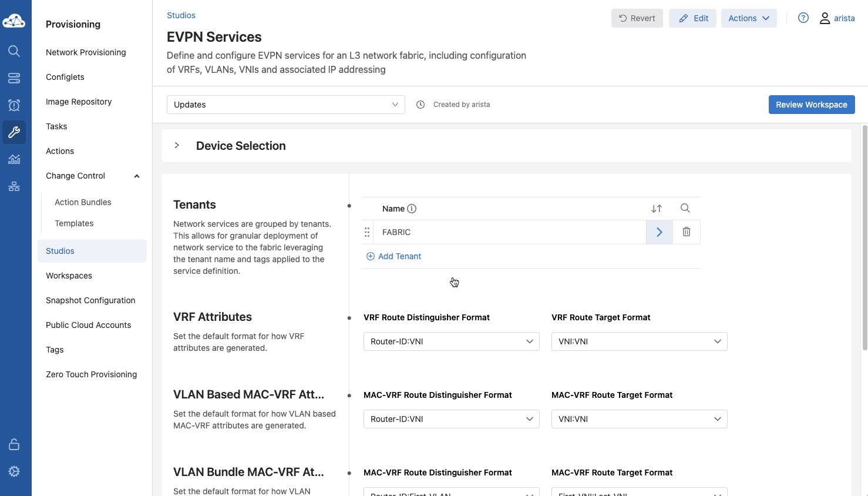
Task: Click the settings gear icon in sidebar
Action: click(14, 471)
